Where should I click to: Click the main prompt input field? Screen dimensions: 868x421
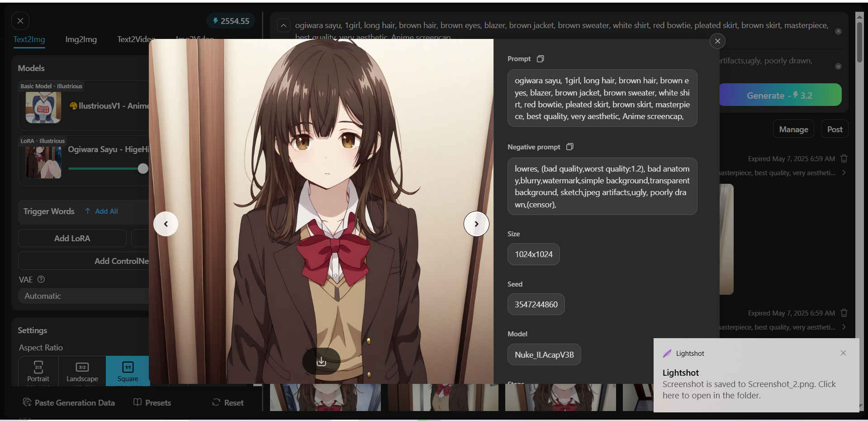(561, 30)
